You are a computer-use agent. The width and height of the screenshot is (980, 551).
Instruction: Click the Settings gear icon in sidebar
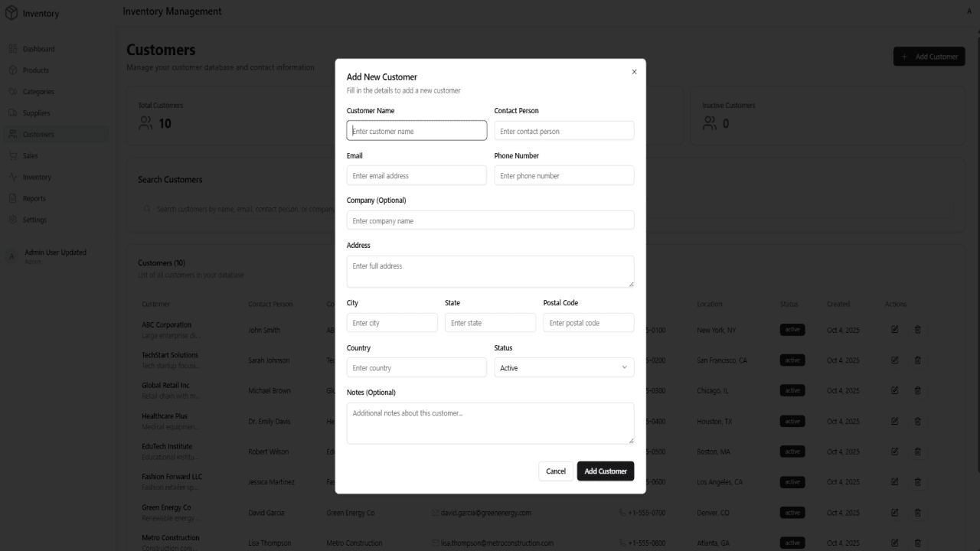click(x=13, y=220)
